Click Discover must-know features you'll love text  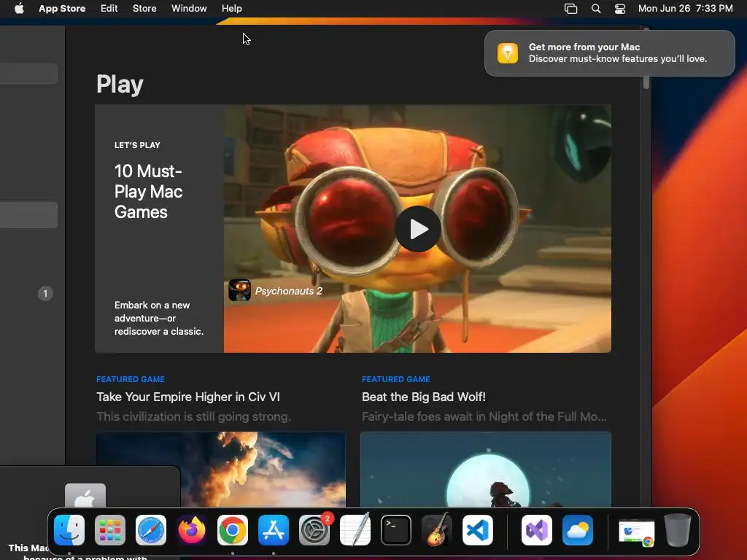618,59
